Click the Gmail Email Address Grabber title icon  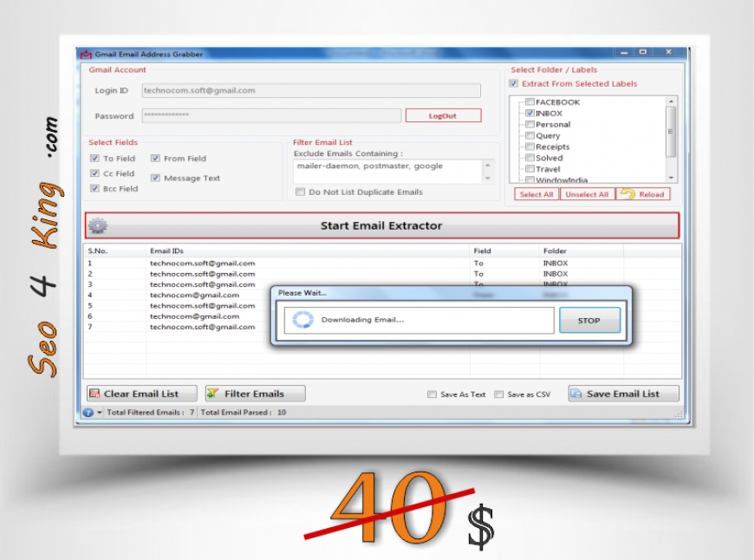tap(86, 55)
